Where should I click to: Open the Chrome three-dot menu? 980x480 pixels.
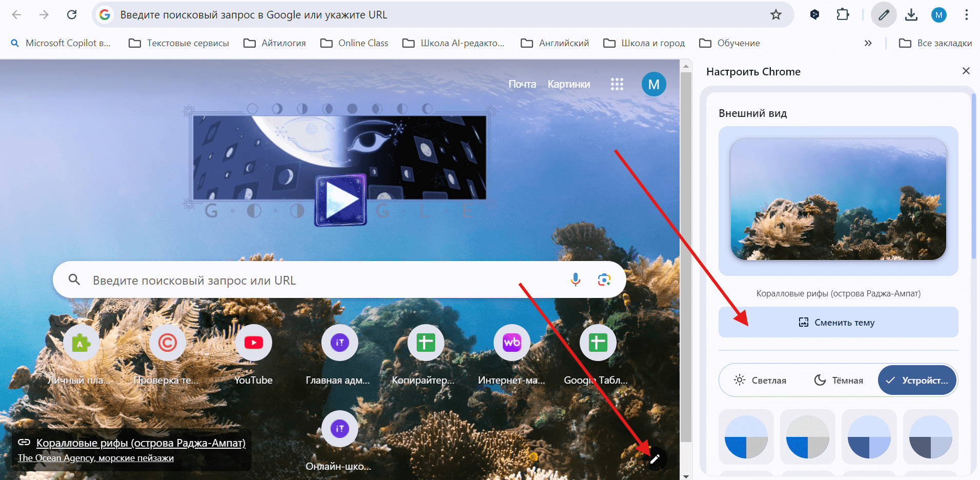966,15
